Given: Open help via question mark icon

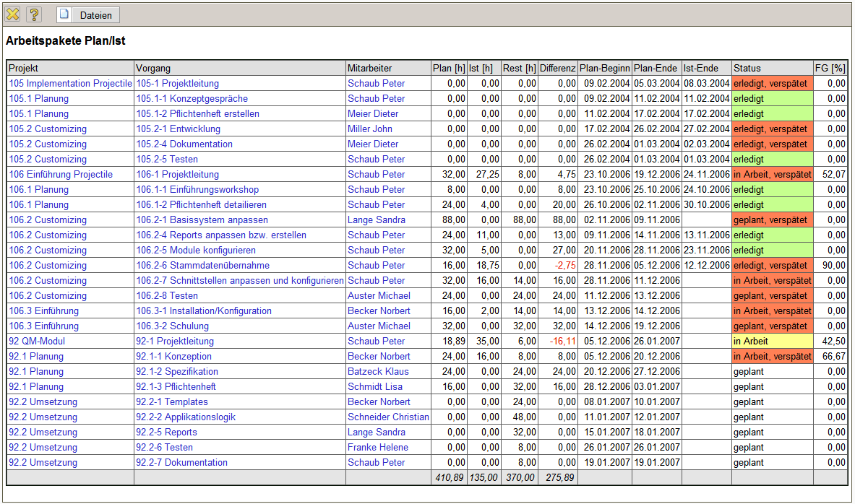Looking at the screenshot, I should [x=35, y=14].
